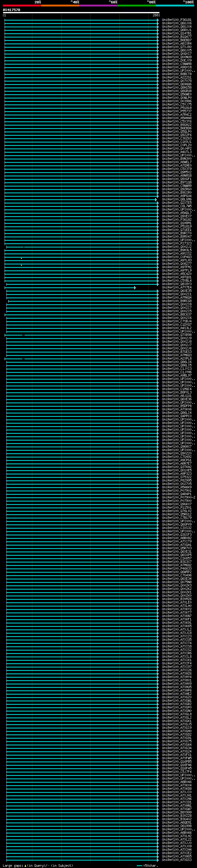Click the orange ~40% identity legend segment
197x868 pixels.
tap(60, 6)
